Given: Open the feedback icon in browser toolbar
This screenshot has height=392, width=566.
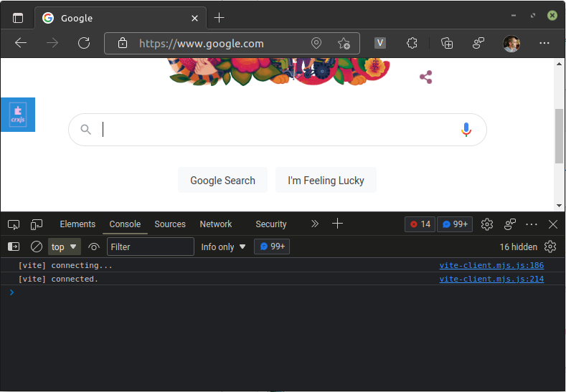Looking at the screenshot, I should click(x=478, y=43).
